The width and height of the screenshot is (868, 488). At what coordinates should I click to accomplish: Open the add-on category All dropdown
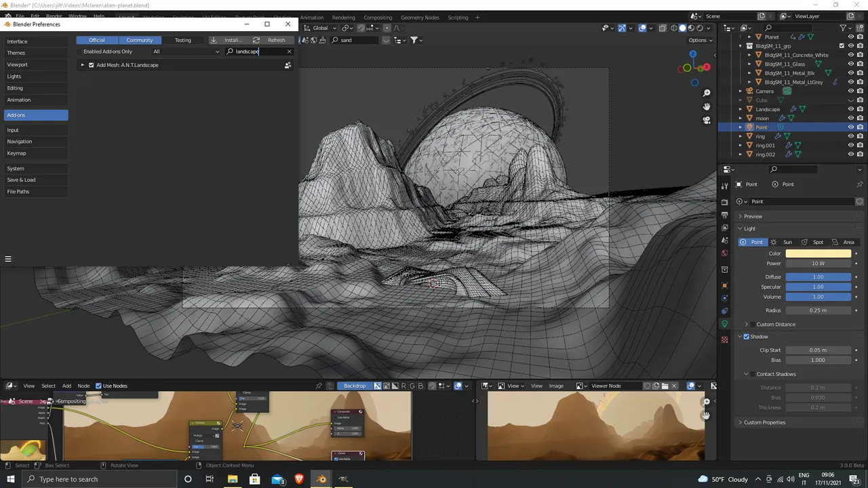[186, 52]
